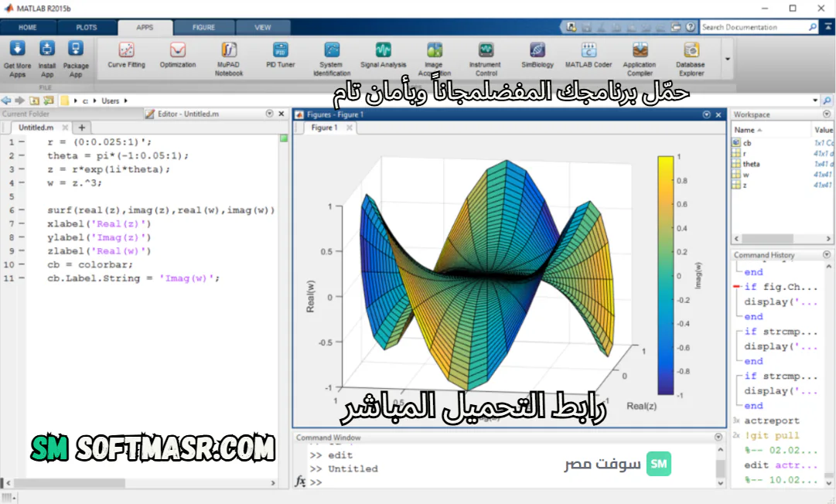Add a new editor tab with plus
The image size is (836, 504).
pos(81,128)
